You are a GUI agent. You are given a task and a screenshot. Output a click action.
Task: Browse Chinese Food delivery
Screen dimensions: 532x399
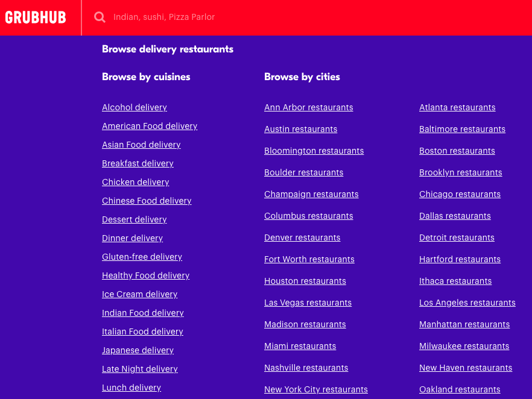(147, 201)
